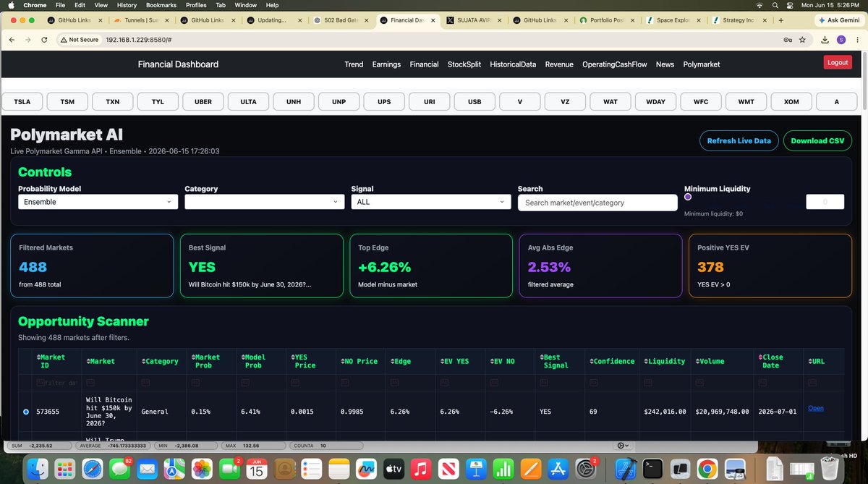Open Terminal in the Dock
Image resolution: width=868 pixels, height=484 pixels.
click(654, 468)
